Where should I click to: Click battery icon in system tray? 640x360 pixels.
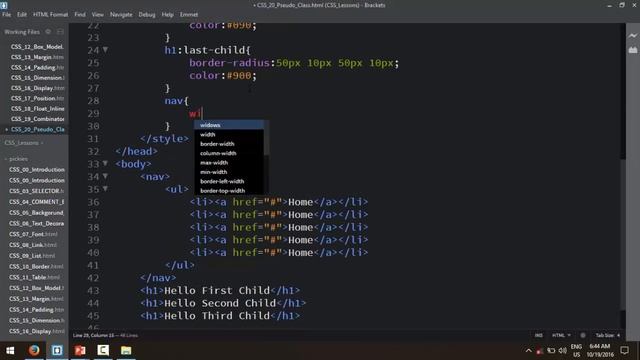[551, 350]
